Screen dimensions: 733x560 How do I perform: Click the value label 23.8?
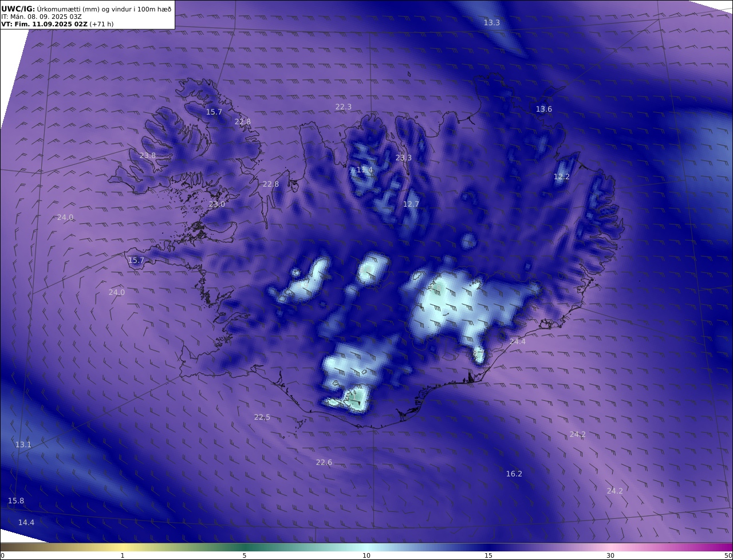click(148, 155)
